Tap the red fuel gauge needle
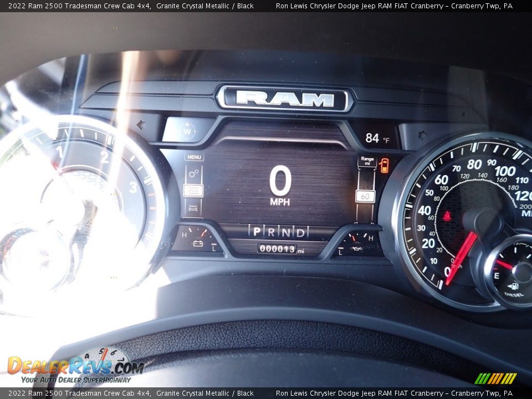 504,264
